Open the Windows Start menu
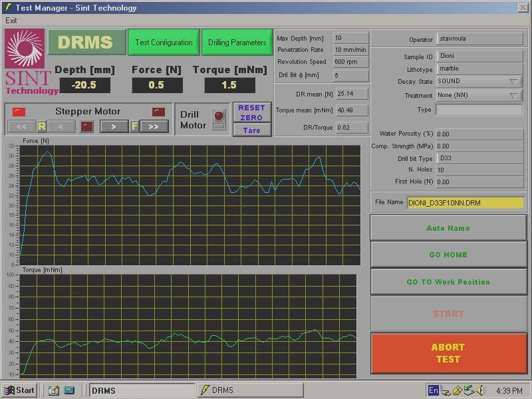532x399 pixels. pos(19,390)
